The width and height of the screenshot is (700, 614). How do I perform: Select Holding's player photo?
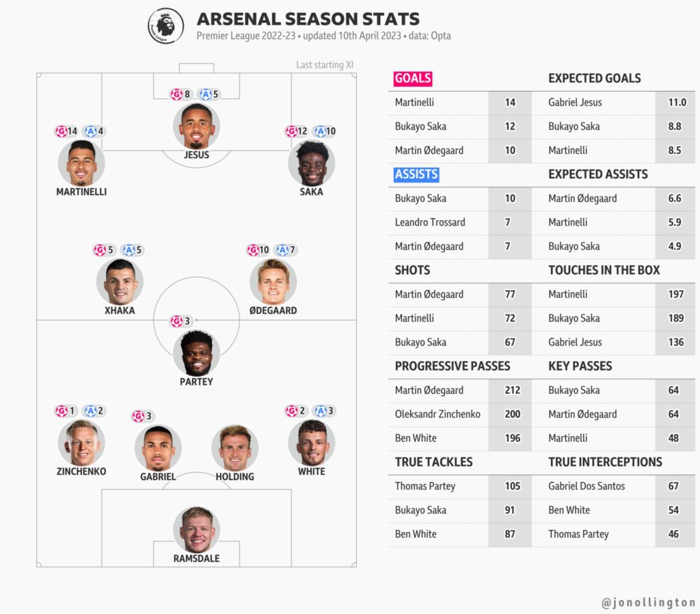[x=235, y=448]
